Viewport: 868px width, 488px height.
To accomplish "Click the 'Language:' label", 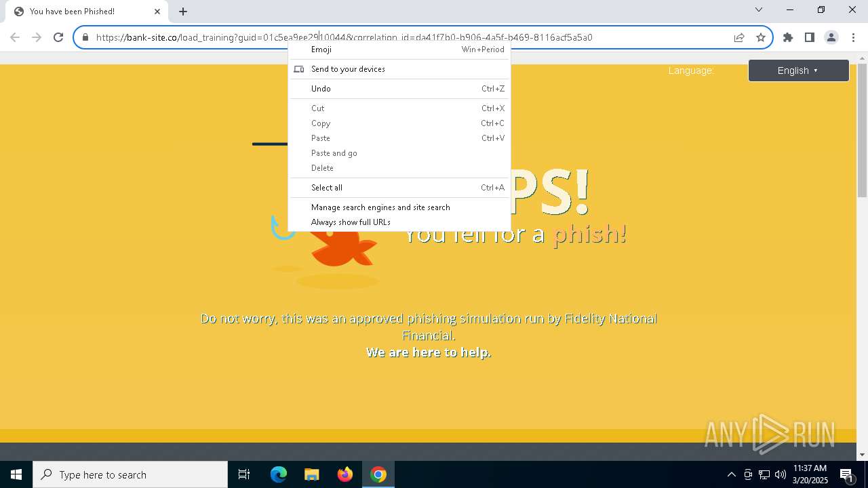I will (x=691, y=70).
